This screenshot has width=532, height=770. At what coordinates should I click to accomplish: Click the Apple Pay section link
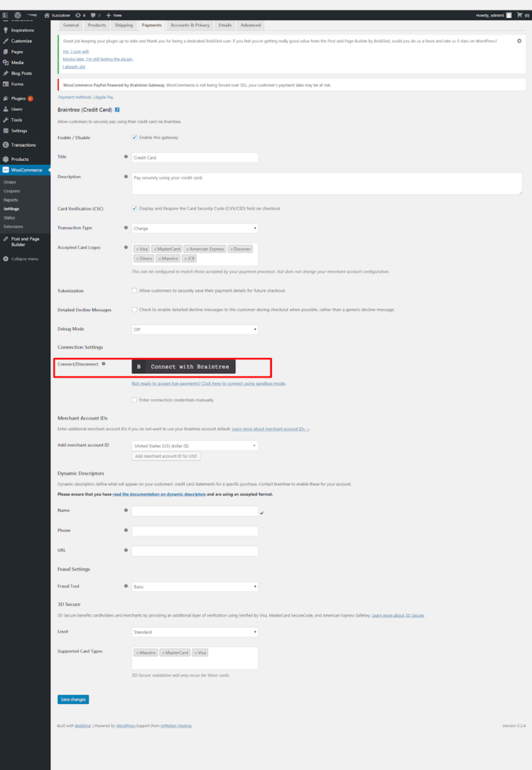point(104,97)
